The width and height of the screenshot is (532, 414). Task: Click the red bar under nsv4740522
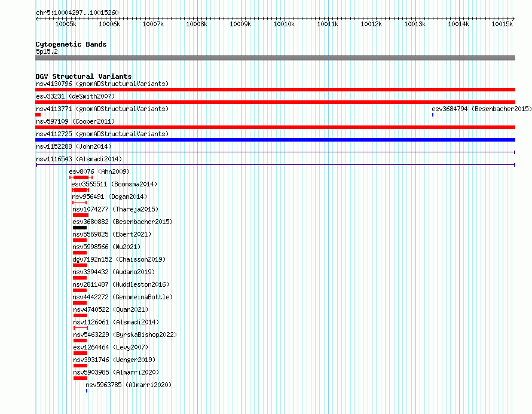click(x=81, y=315)
